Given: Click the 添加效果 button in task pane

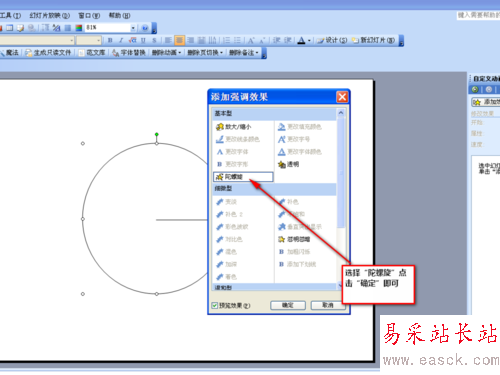Looking at the screenshot, I should [486, 102].
